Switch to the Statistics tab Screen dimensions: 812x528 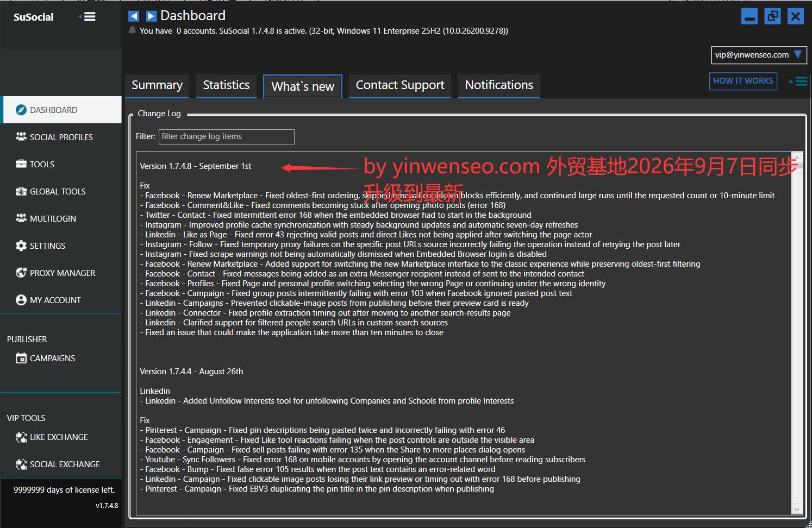pos(226,85)
